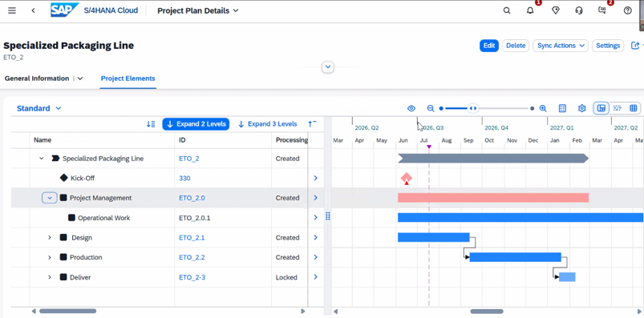This screenshot has height=318, width=644.
Task: Collapse Specialized Packaging Line tree node
Action: [x=41, y=159]
